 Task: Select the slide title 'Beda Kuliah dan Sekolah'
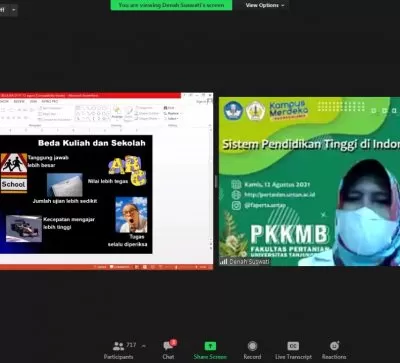click(x=92, y=143)
